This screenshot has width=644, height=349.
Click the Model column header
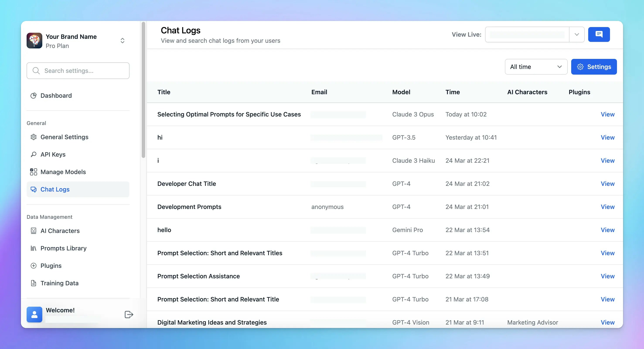(x=401, y=92)
